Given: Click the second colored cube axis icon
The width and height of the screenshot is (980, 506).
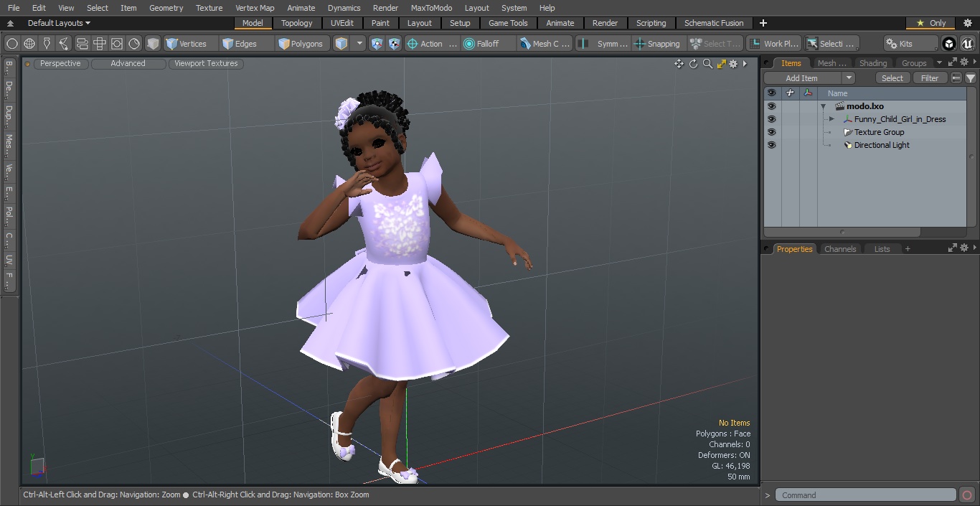Looking at the screenshot, I should pos(395,44).
